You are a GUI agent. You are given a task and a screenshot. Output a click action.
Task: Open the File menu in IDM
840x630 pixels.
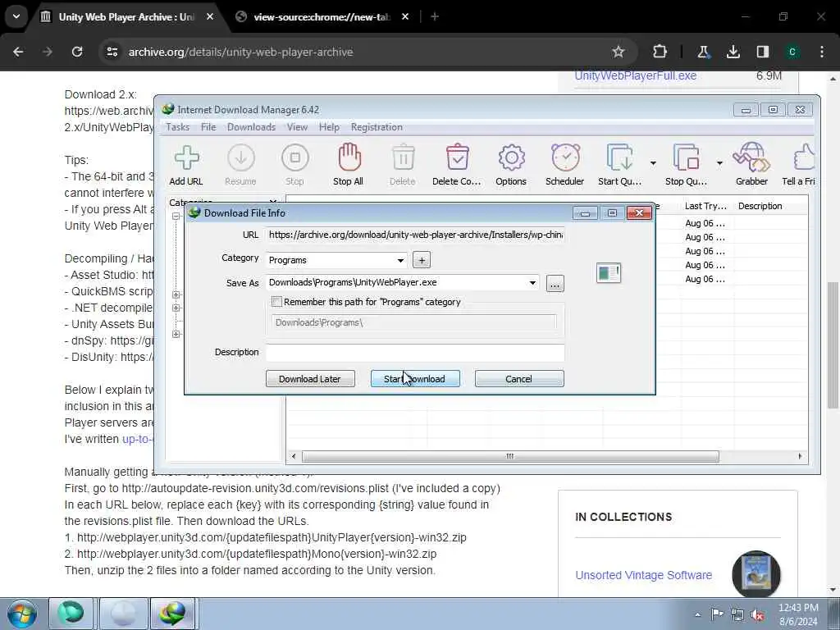(208, 127)
